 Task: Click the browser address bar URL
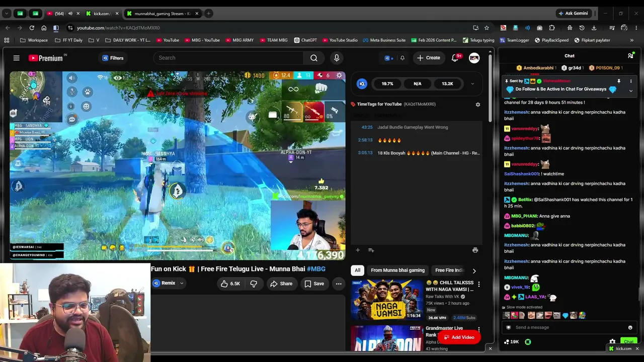(118, 28)
